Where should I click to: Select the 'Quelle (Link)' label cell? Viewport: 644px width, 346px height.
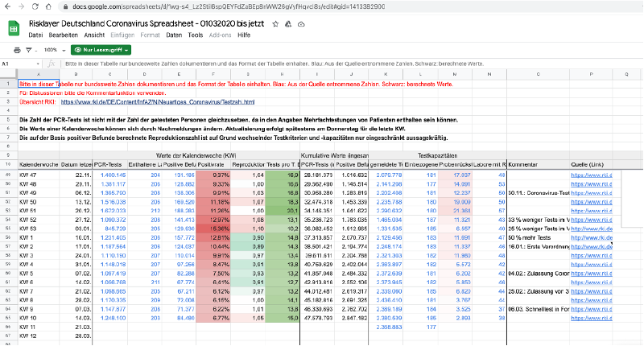point(591,165)
